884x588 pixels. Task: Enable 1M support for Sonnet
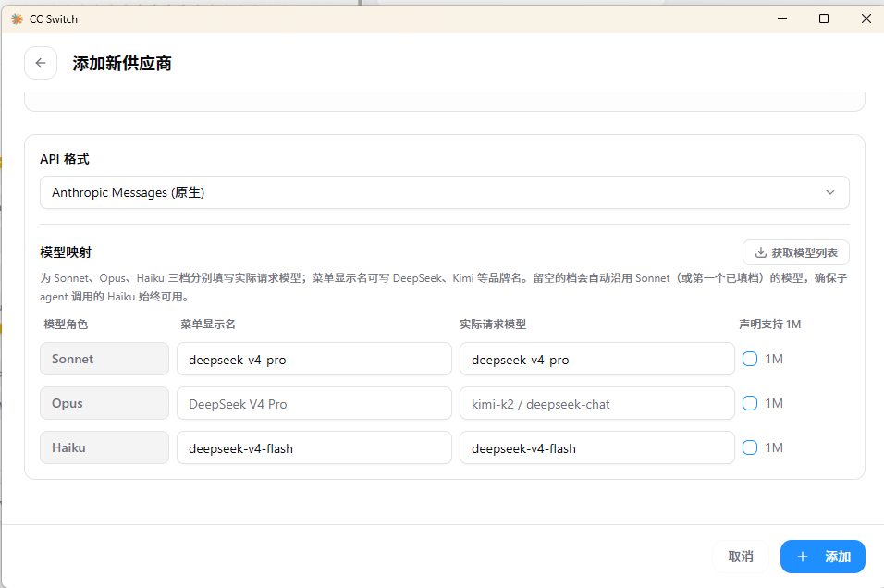click(x=750, y=359)
